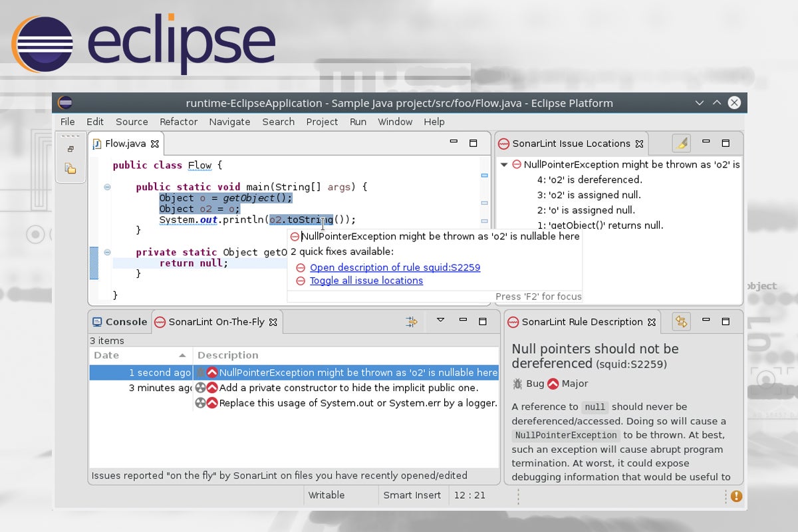This screenshot has width=798, height=532.
Task: Collapse the main method fold marker
Action: tap(107, 187)
